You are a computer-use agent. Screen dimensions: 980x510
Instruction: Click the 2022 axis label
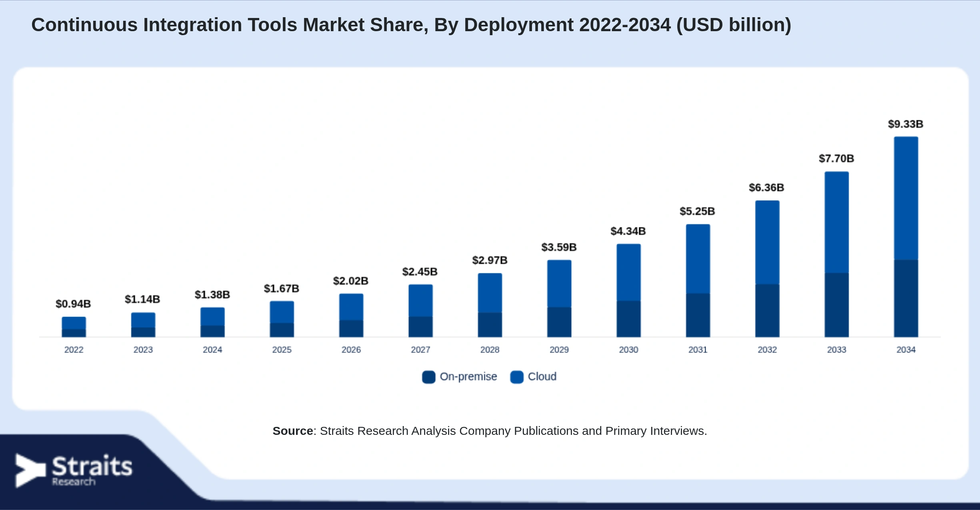[74, 350]
